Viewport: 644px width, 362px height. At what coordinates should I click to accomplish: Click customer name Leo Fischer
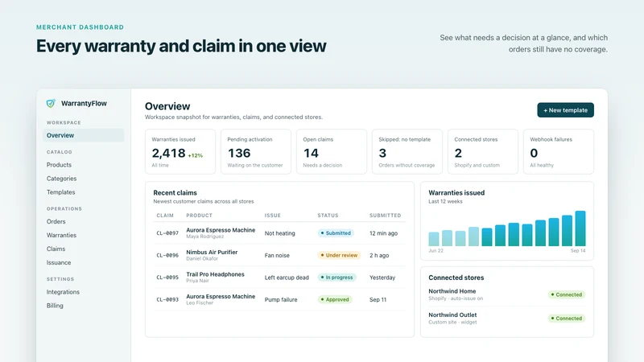coord(200,303)
